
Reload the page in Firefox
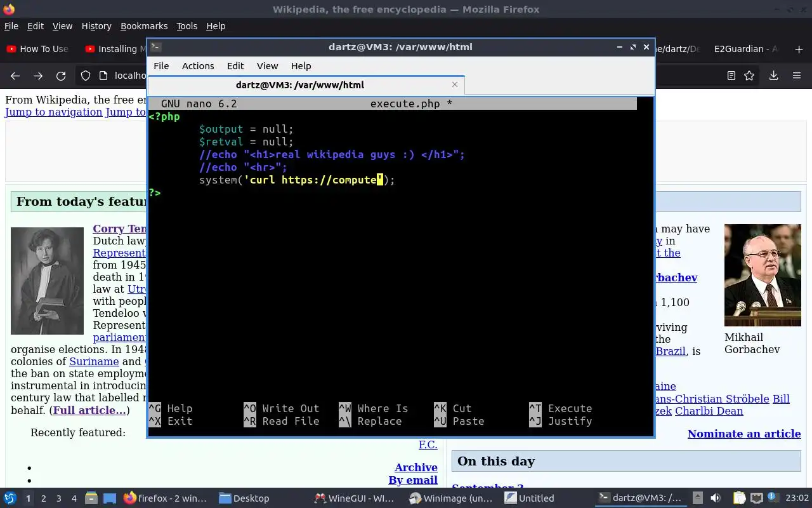coord(61,76)
